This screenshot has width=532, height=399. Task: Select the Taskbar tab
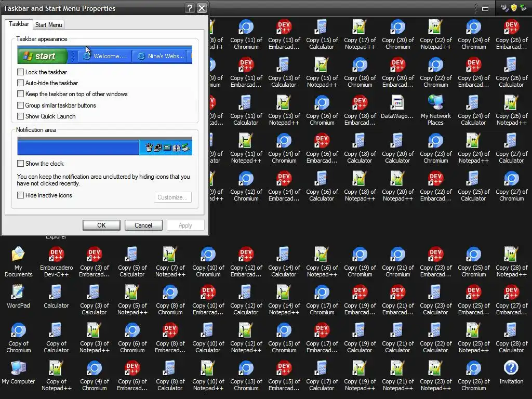19,24
